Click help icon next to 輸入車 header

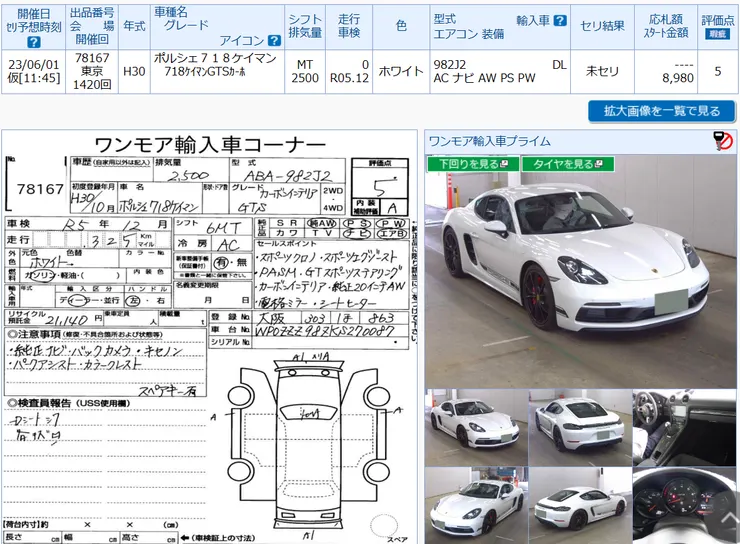560,20
